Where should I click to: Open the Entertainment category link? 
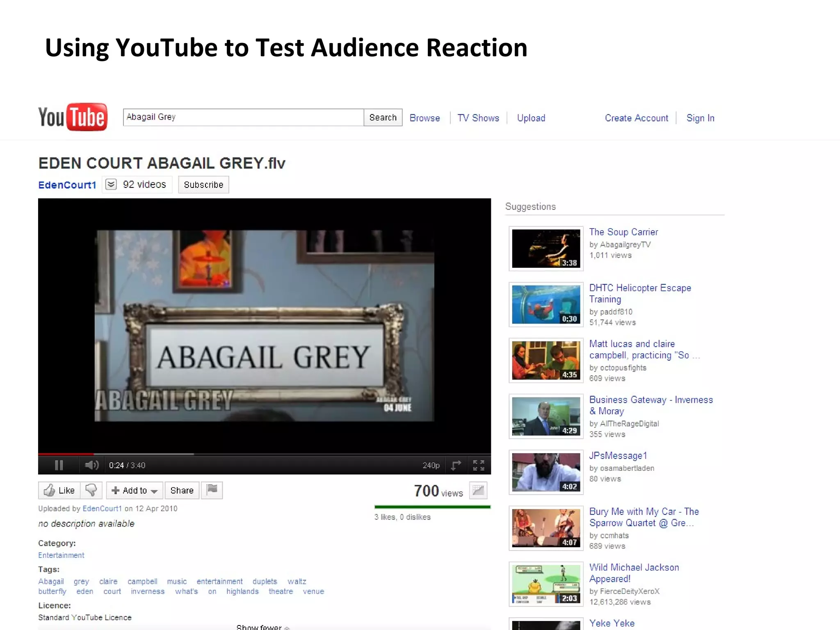click(61, 555)
